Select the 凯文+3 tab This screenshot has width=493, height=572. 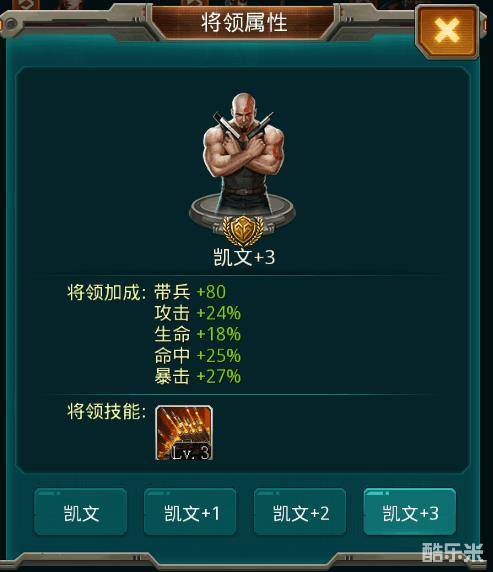pos(410,512)
